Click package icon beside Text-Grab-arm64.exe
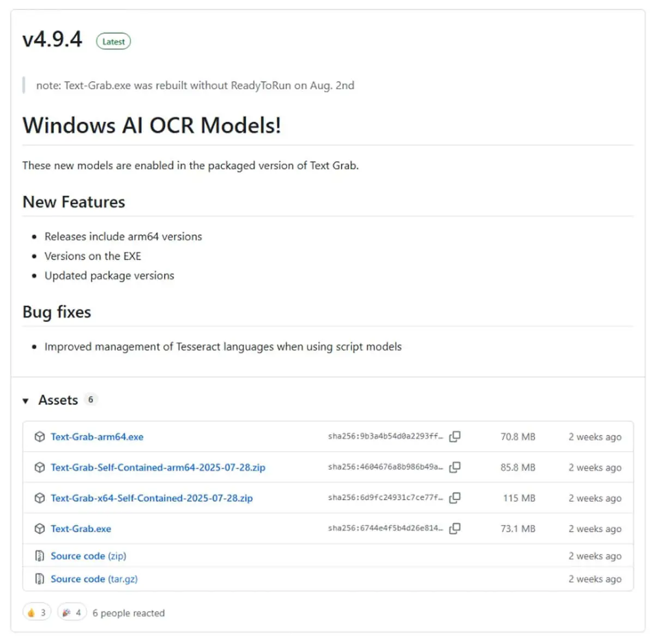The width and height of the screenshot is (654, 644). click(39, 437)
